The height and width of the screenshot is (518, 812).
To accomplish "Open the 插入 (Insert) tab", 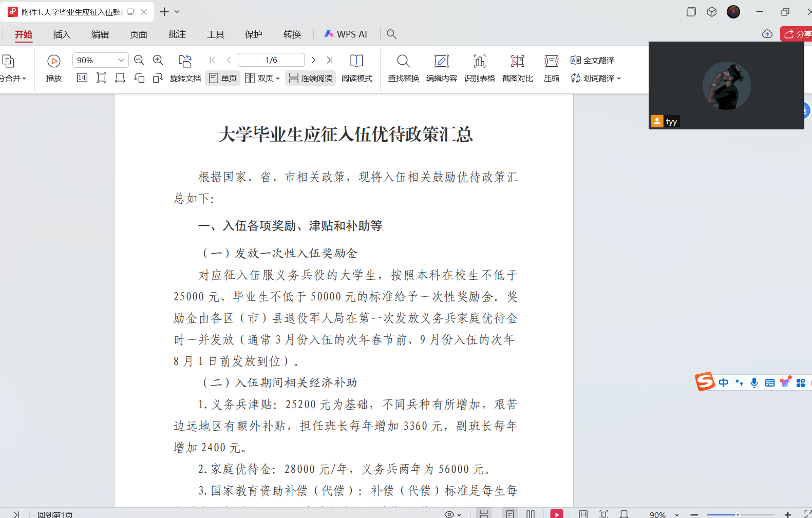I will pyautogui.click(x=62, y=34).
